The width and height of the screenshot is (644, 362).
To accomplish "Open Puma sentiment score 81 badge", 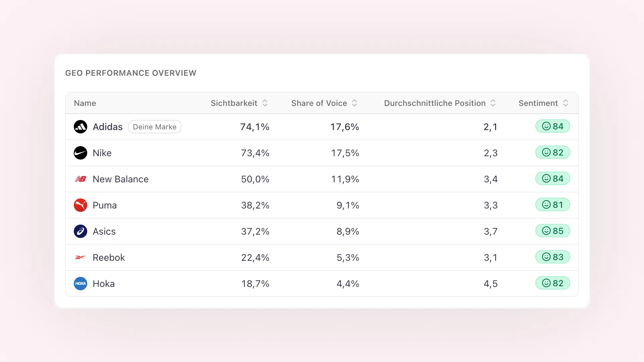I will tap(552, 204).
